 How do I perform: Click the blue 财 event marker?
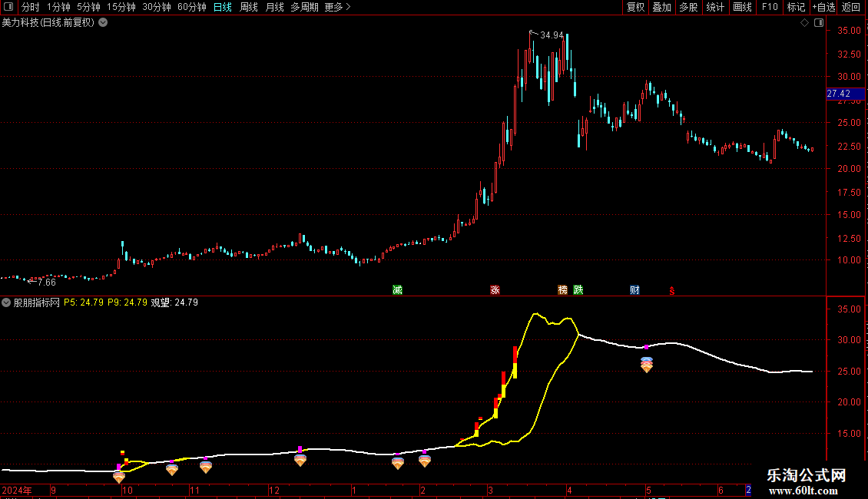pyautogui.click(x=634, y=290)
